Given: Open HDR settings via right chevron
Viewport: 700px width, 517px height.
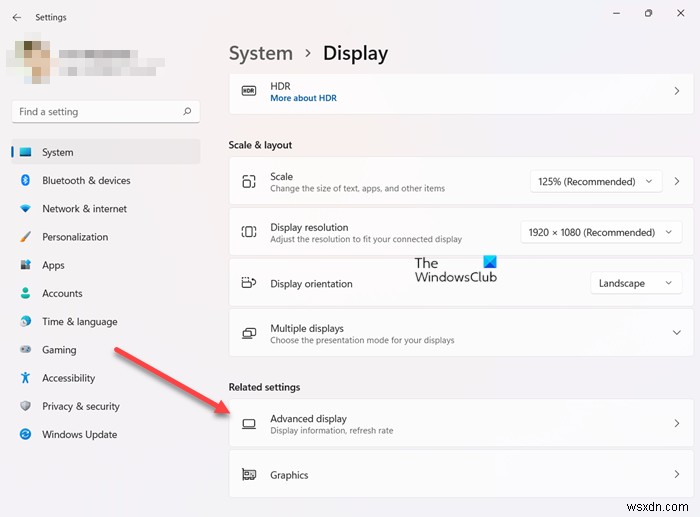Looking at the screenshot, I should [677, 91].
